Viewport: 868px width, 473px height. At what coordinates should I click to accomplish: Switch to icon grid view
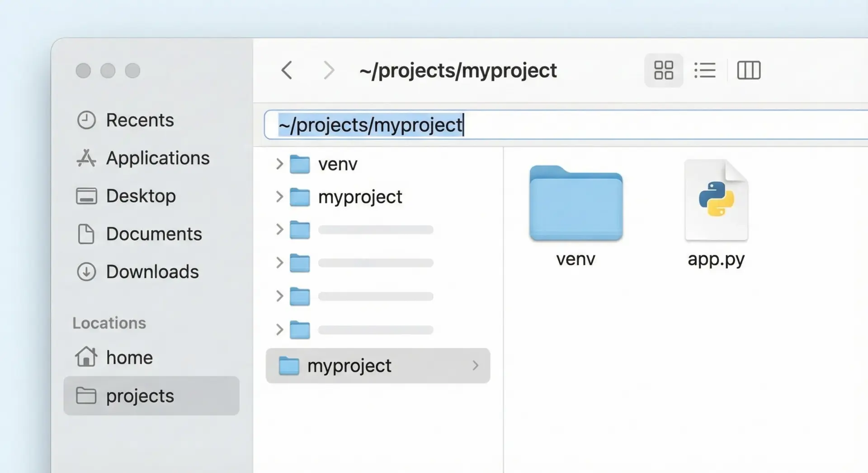tap(663, 70)
